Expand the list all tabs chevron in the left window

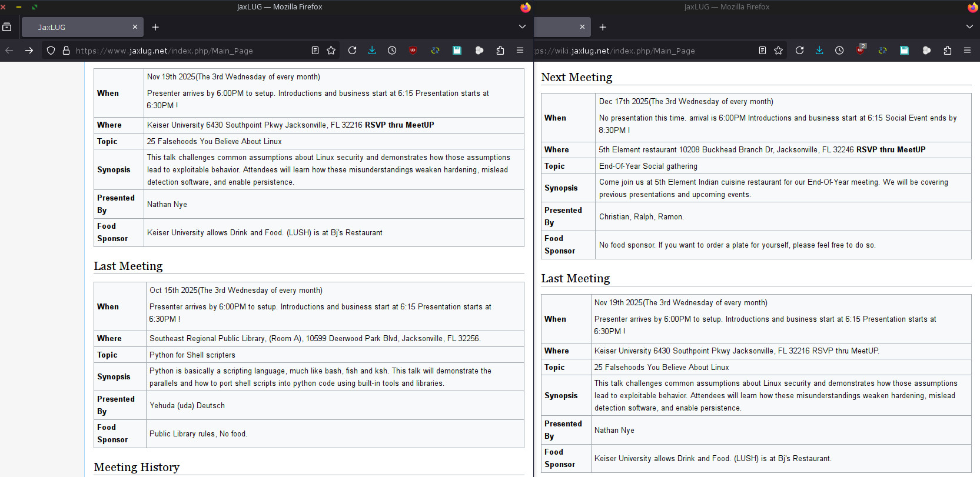tap(522, 26)
